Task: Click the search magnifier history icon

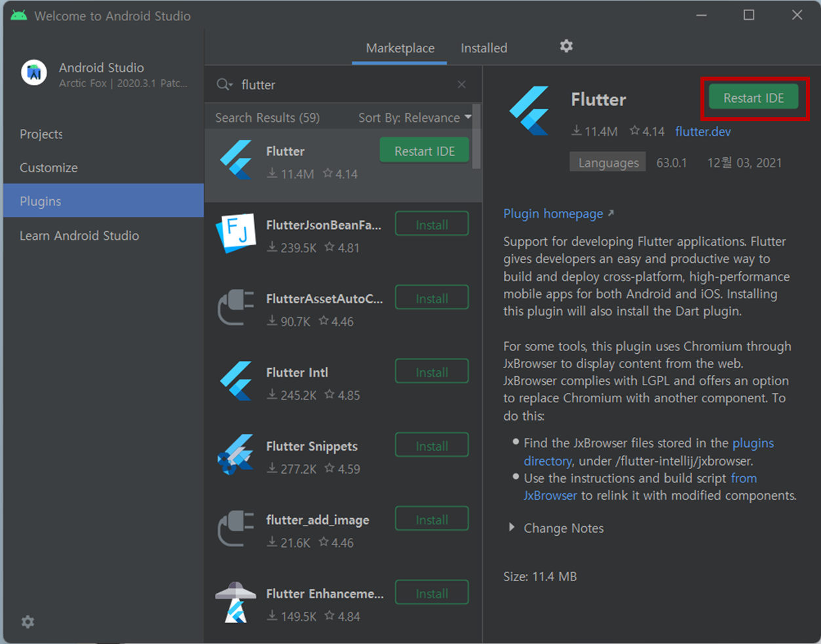Action: click(225, 85)
